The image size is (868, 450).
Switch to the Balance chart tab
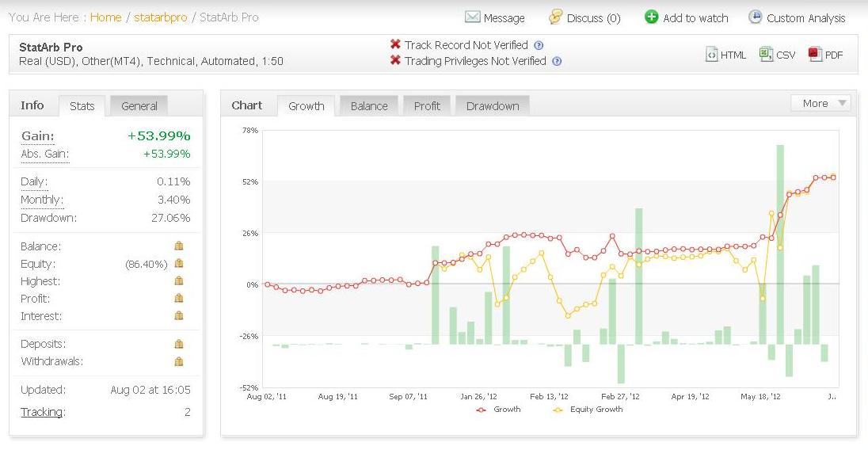coord(369,105)
